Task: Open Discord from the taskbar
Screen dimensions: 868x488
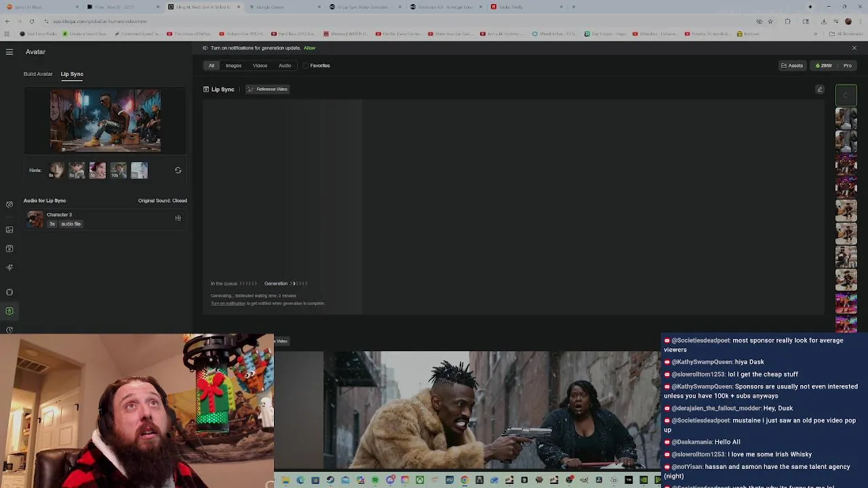Action: click(390, 481)
